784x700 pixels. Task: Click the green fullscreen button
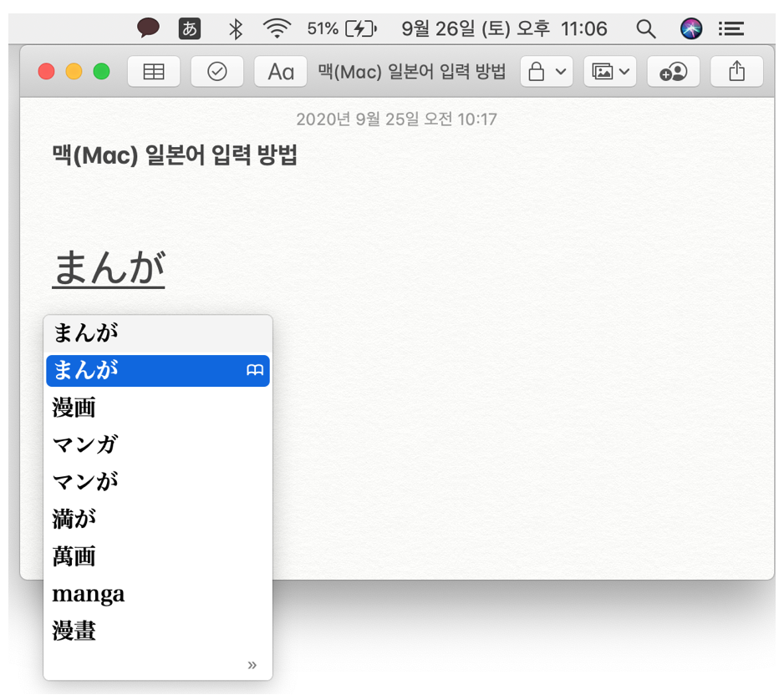tap(101, 72)
